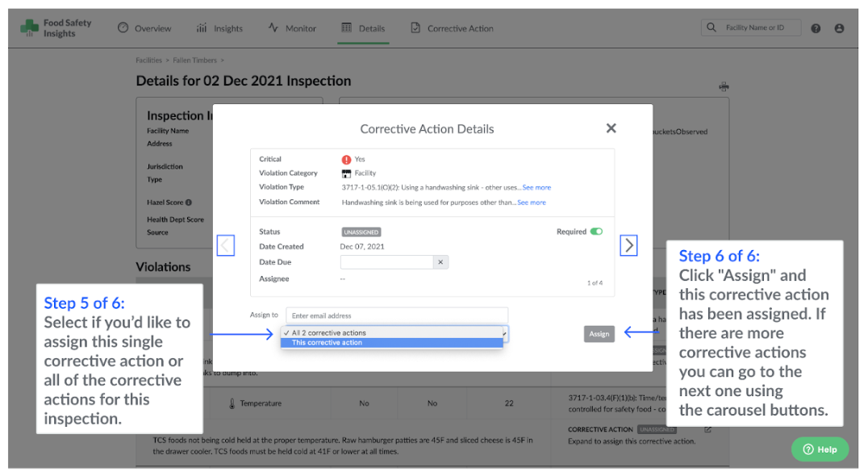The image size is (868, 476).
Task: Clear the Date Due field with X
Action: point(440,262)
